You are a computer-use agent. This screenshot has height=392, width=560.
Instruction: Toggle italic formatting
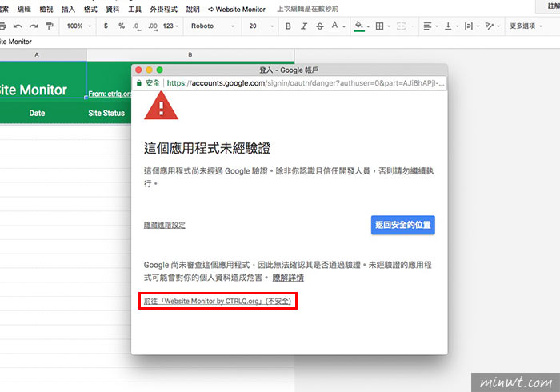(x=304, y=26)
